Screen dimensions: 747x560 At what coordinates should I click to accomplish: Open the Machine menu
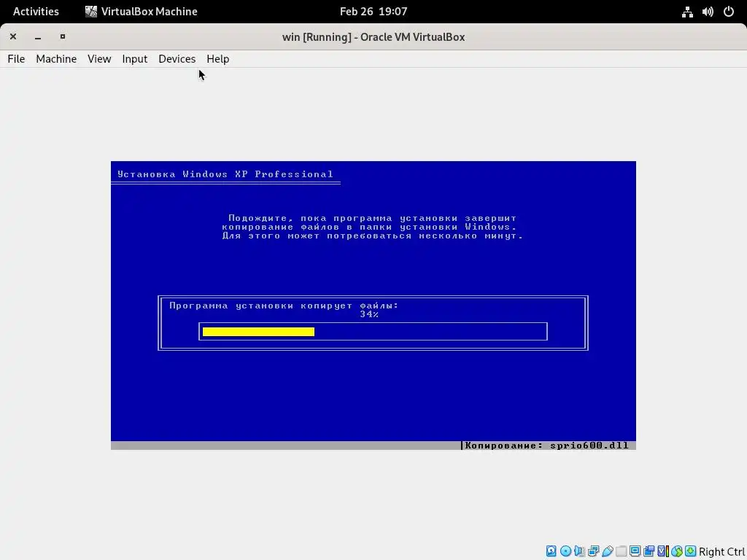(x=56, y=58)
